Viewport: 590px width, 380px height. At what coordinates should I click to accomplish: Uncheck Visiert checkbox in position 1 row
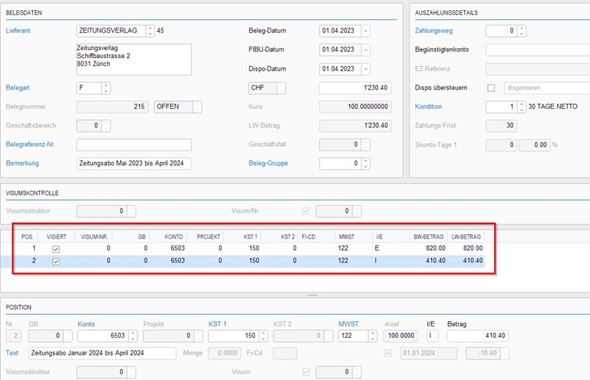[56, 249]
